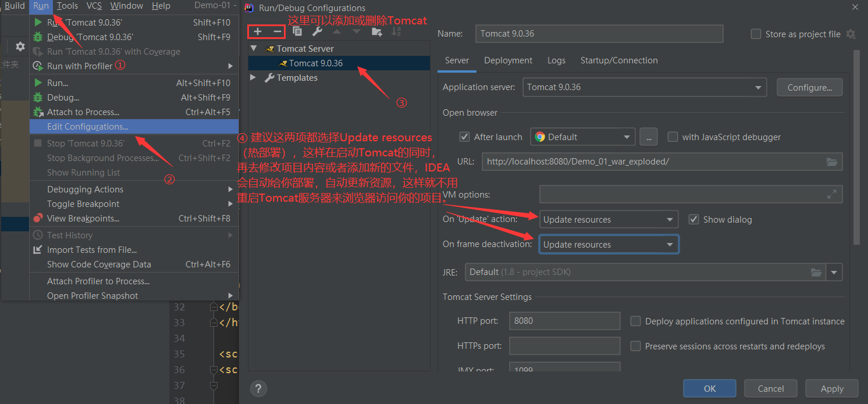Click the Cancel button
This screenshot has height=404, width=868.
click(x=771, y=388)
